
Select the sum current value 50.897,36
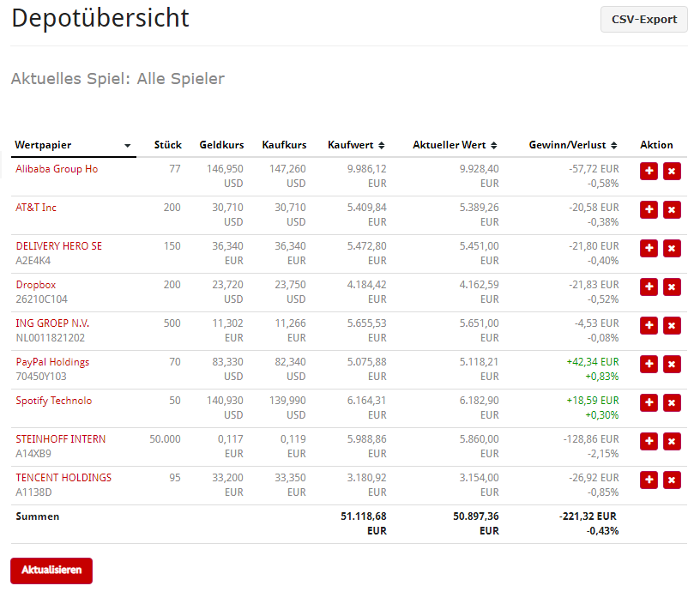pos(476,516)
